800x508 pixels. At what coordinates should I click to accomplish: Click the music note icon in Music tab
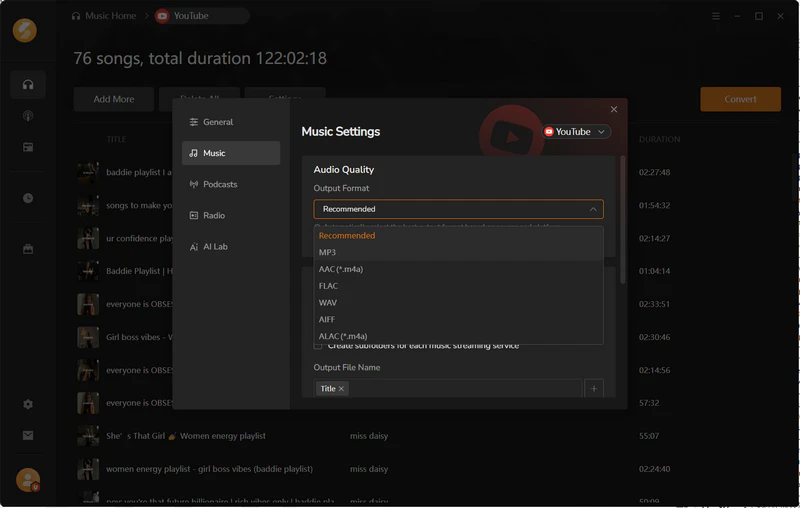[x=193, y=153]
